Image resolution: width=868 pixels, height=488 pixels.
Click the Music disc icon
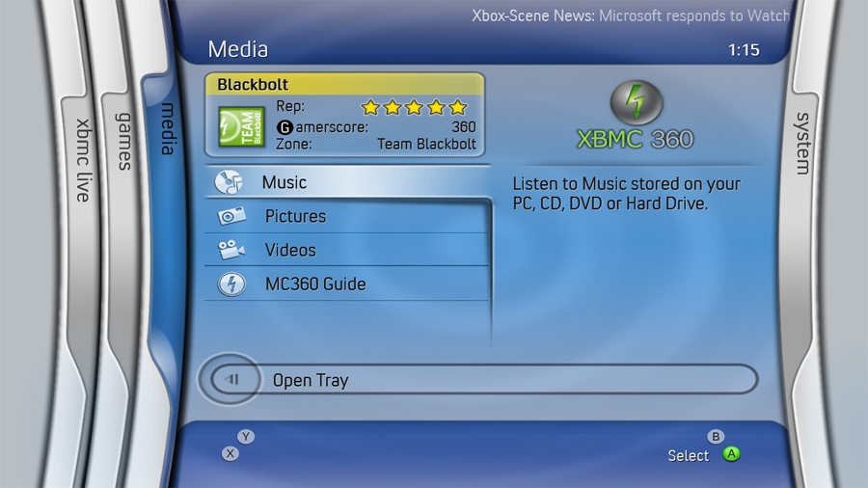tap(229, 182)
